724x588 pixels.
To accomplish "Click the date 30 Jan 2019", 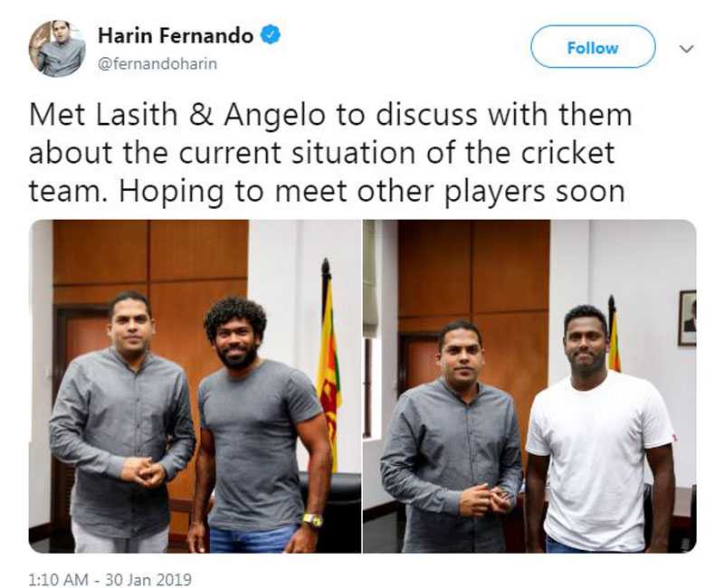I will pyautogui.click(x=148, y=579).
